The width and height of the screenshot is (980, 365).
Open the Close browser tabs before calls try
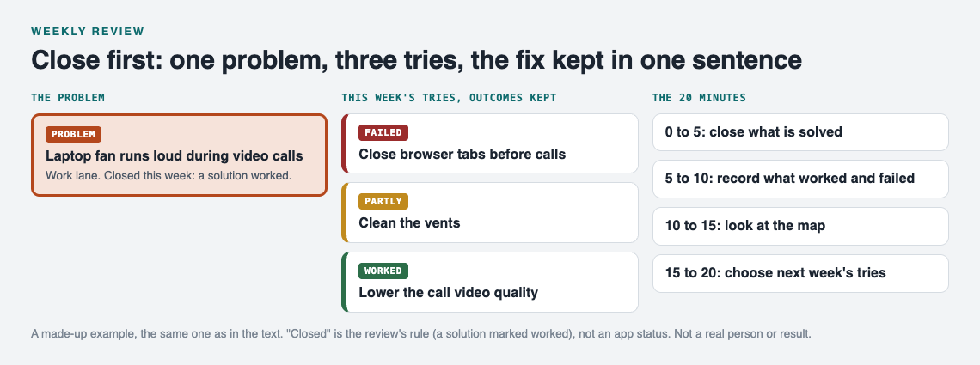(490, 143)
